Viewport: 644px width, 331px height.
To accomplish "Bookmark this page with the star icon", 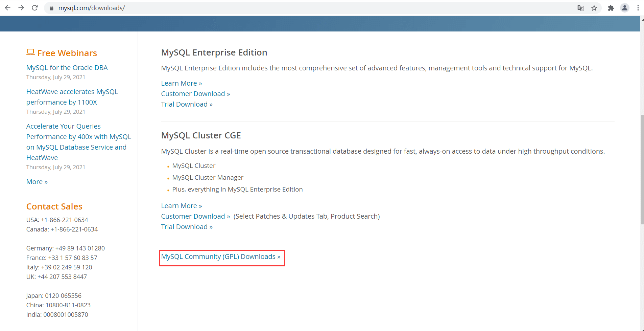I will (594, 8).
